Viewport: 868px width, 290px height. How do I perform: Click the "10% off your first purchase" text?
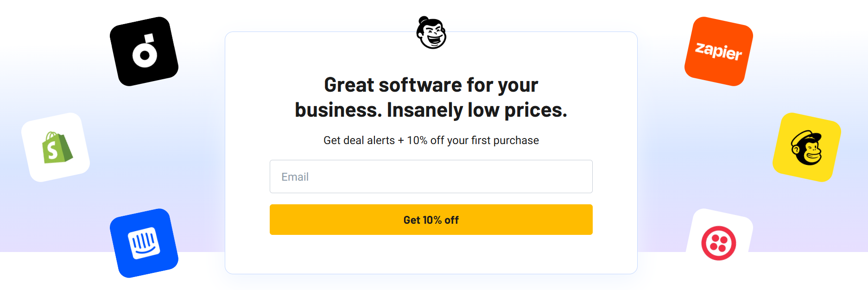click(473, 140)
